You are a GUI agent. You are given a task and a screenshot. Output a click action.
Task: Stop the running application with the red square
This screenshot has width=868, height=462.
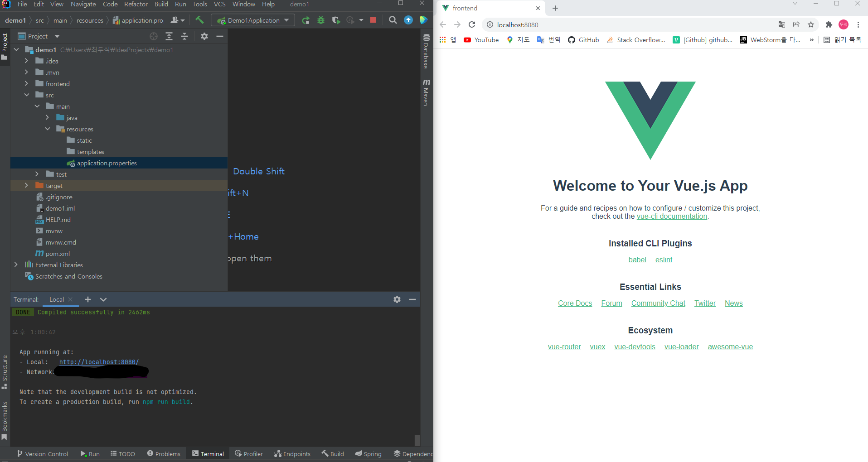[x=373, y=20]
